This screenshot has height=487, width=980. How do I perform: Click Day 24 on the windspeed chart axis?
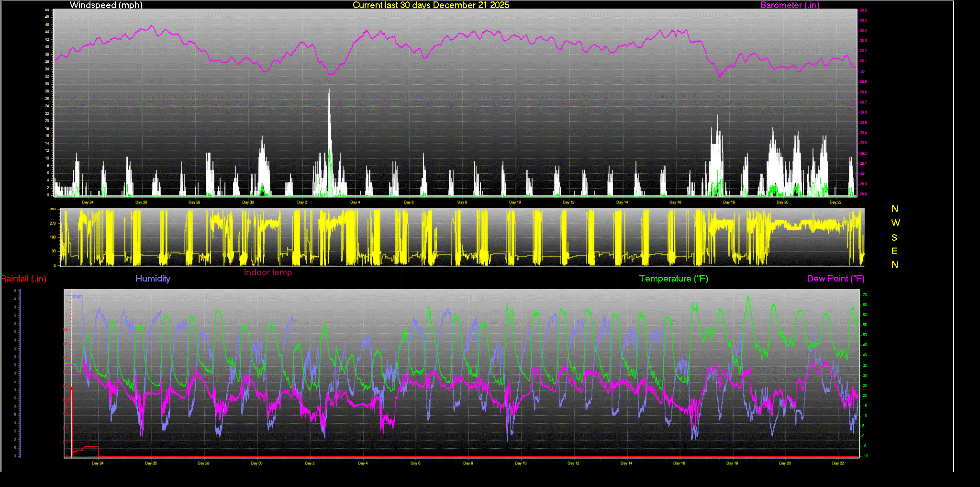coord(88,202)
